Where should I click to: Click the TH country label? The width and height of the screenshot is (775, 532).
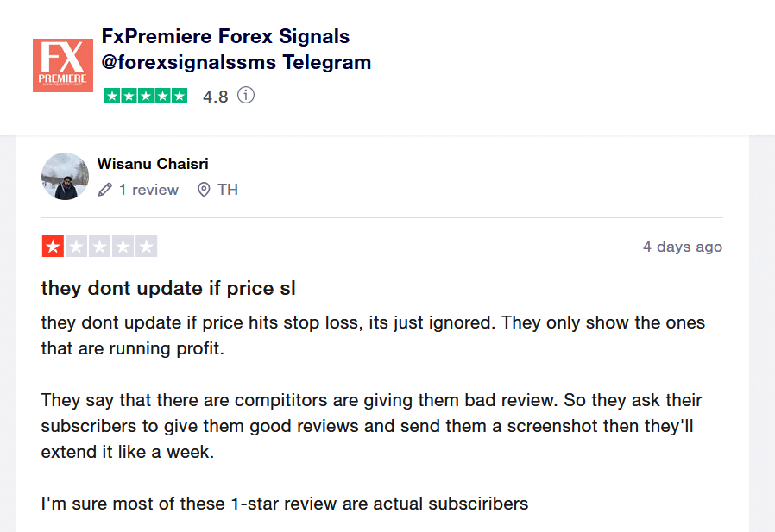[228, 190]
